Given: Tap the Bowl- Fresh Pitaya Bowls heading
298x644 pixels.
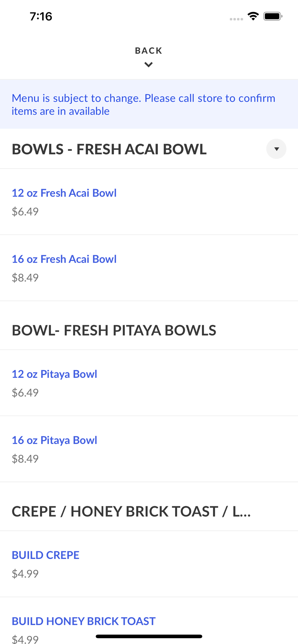Looking at the screenshot, I should coord(114,330).
